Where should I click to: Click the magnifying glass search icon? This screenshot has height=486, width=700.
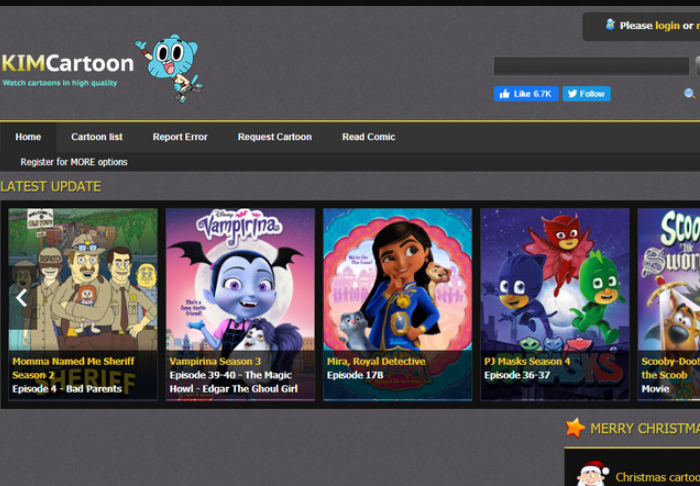pyautogui.click(x=689, y=94)
